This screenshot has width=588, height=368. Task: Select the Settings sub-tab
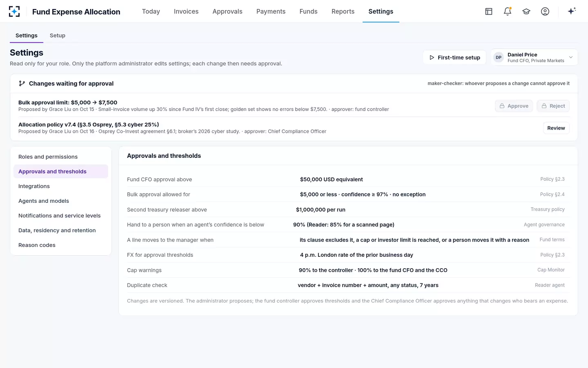pos(27,36)
